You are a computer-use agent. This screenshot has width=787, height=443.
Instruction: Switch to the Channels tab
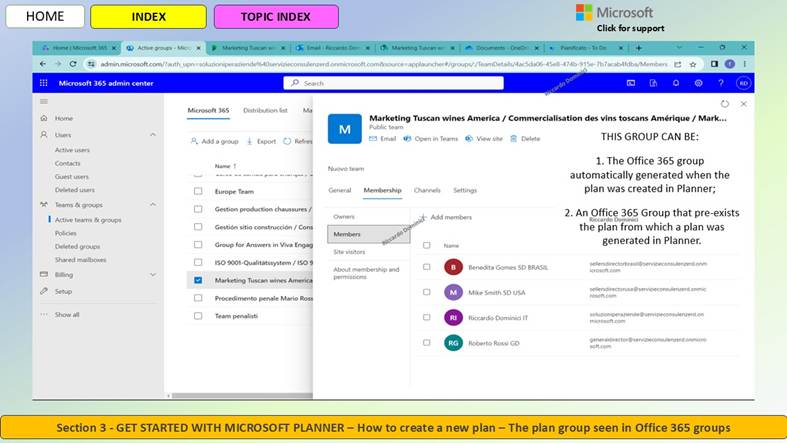[427, 190]
